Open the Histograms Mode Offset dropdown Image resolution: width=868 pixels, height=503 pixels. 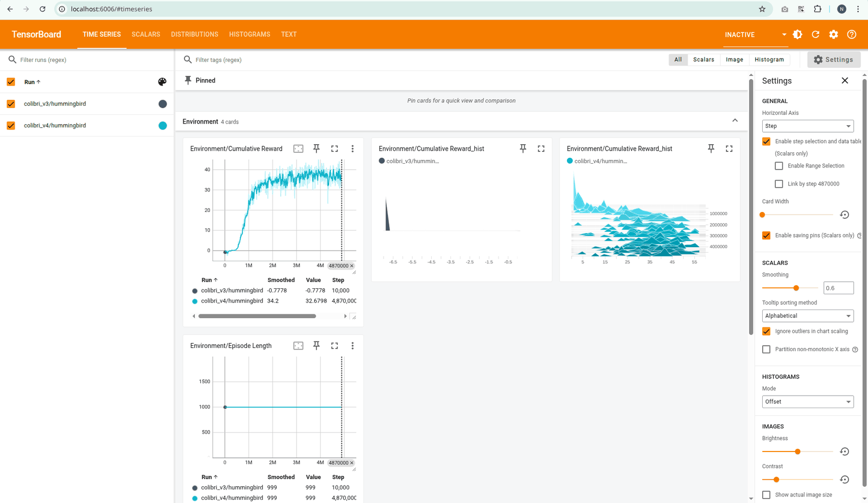pyautogui.click(x=808, y=402)
